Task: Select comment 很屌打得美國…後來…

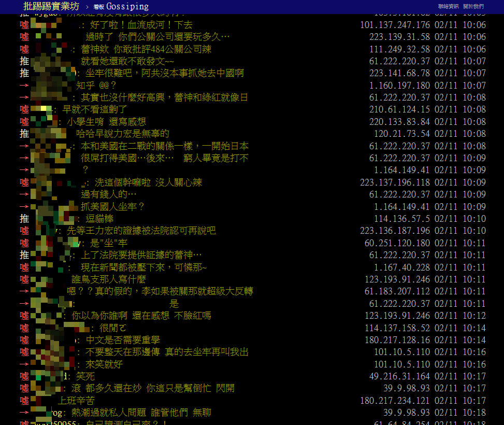Action: 127,158
